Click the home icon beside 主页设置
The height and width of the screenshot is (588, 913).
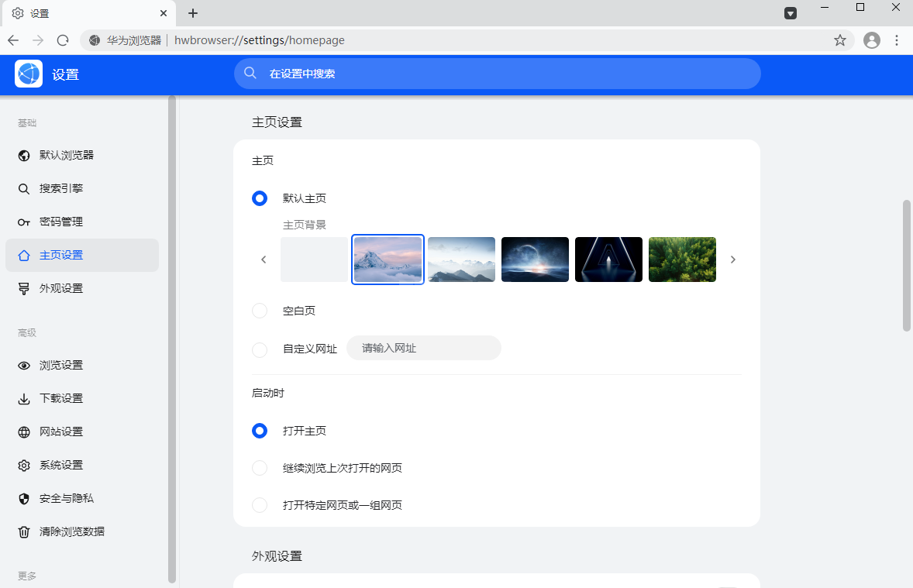[x=24, y=256]
